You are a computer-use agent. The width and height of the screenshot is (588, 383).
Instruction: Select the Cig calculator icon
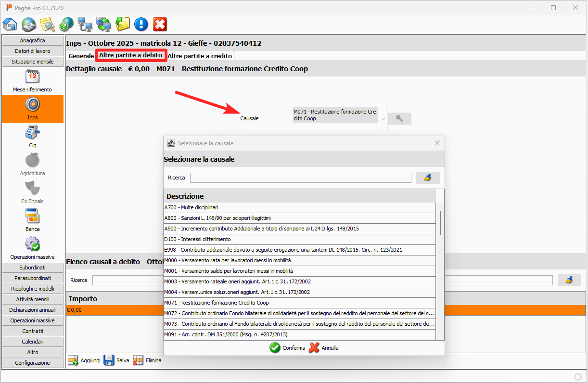click(32, 132)
